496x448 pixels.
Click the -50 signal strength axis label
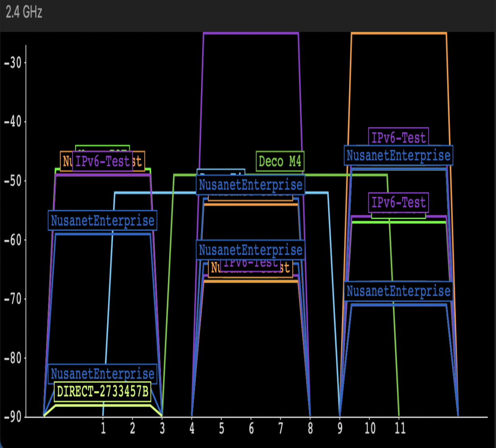[x=13, y=181]
